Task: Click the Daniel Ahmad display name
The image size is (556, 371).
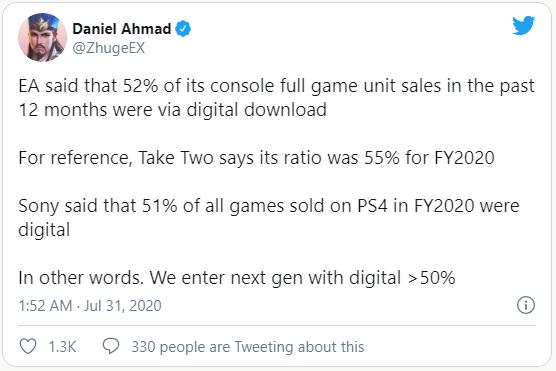Action: 122,29
